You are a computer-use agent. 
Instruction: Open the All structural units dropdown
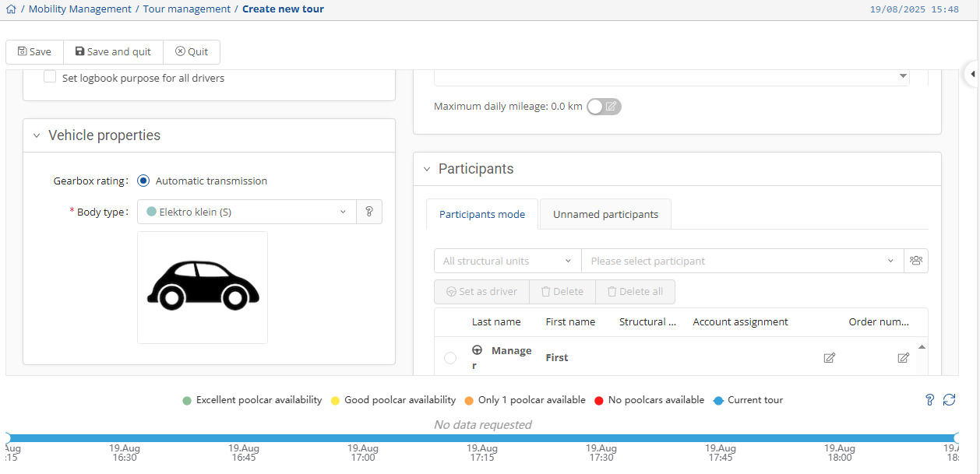(507, 261)
